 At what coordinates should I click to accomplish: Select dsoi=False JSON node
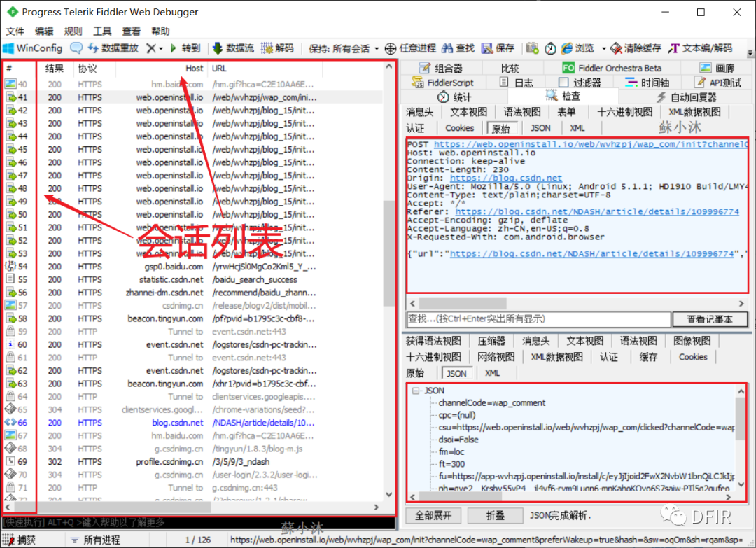pos(458,440)
